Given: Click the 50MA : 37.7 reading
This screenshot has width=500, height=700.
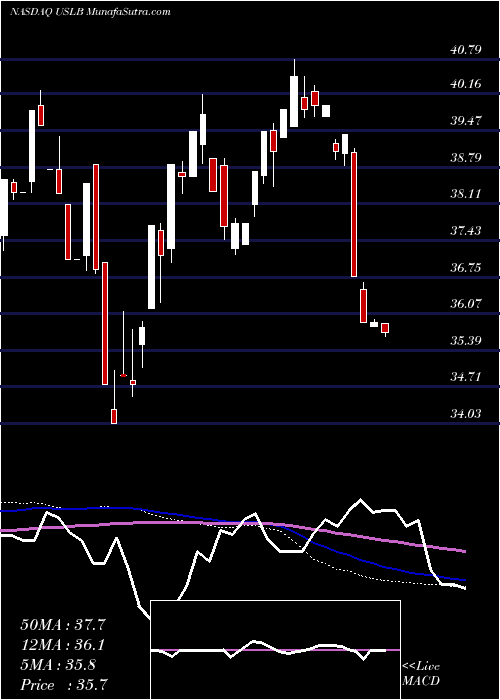Looking at the screenshot, I should pyautogui.click(x=63, y=625).
